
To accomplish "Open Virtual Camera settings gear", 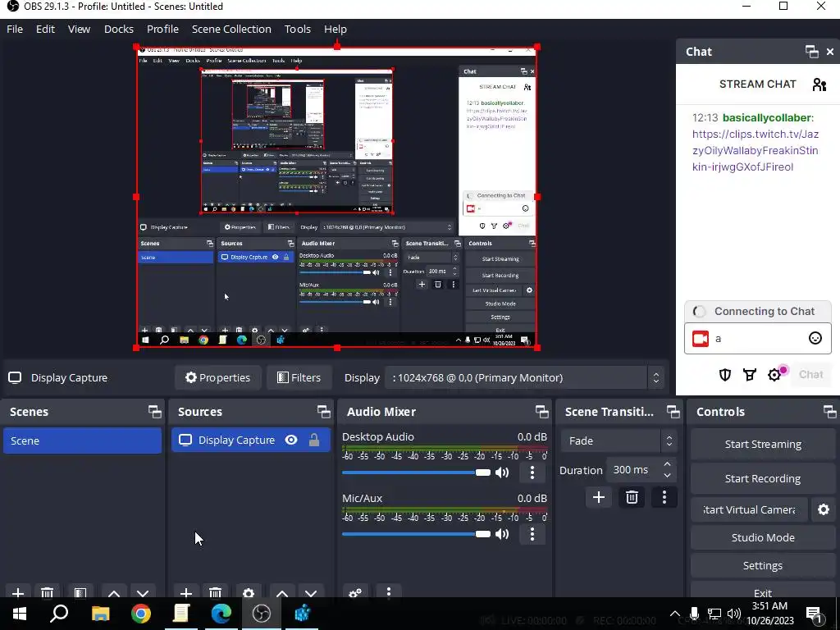I will tap(824, 509).
